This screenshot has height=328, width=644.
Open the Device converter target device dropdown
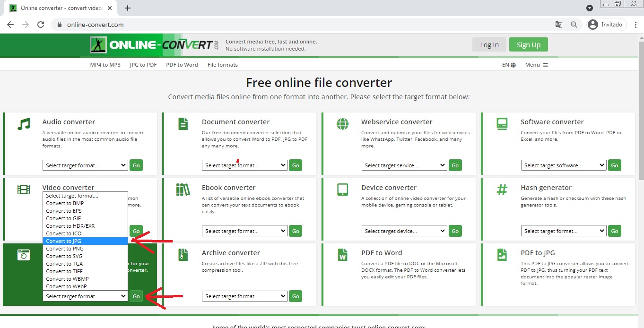coord(404,231)
